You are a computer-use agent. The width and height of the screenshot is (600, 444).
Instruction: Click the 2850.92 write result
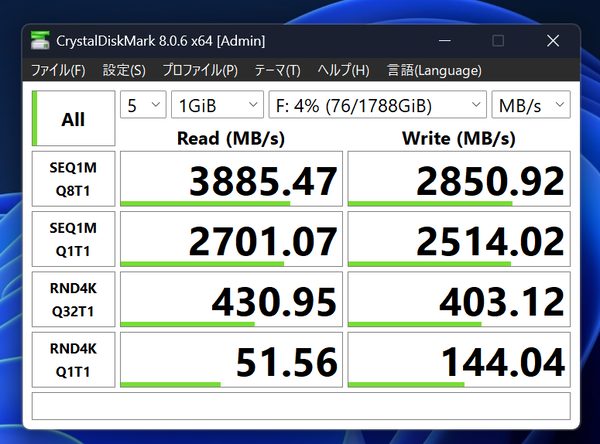tap(459, 179)
